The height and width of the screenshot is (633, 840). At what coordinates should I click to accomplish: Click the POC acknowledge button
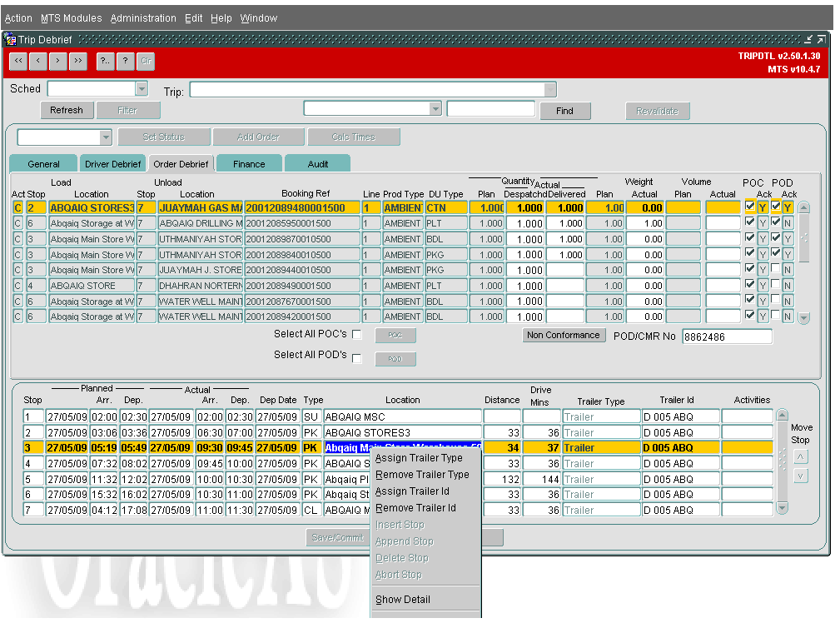click(x=395, y=335)
